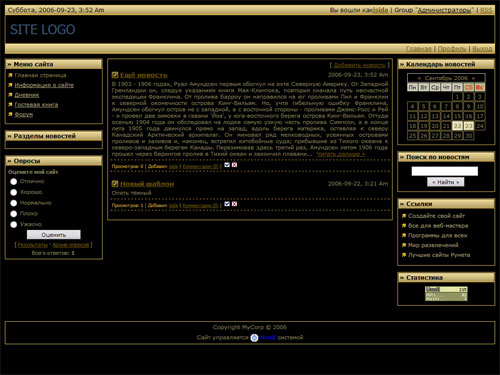Screen dimensions: 500x375
Task: Click the news search input field
Action: pyautogui.click(x=445, y=171)
